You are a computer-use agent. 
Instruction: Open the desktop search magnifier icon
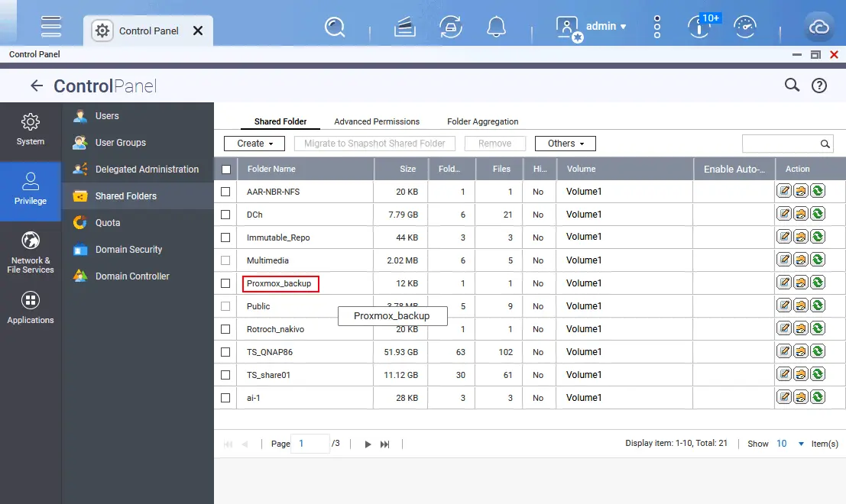tap(335, 27)
